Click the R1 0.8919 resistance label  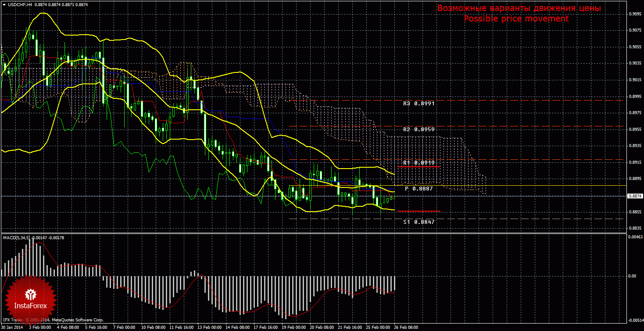[x=419, y=163]
